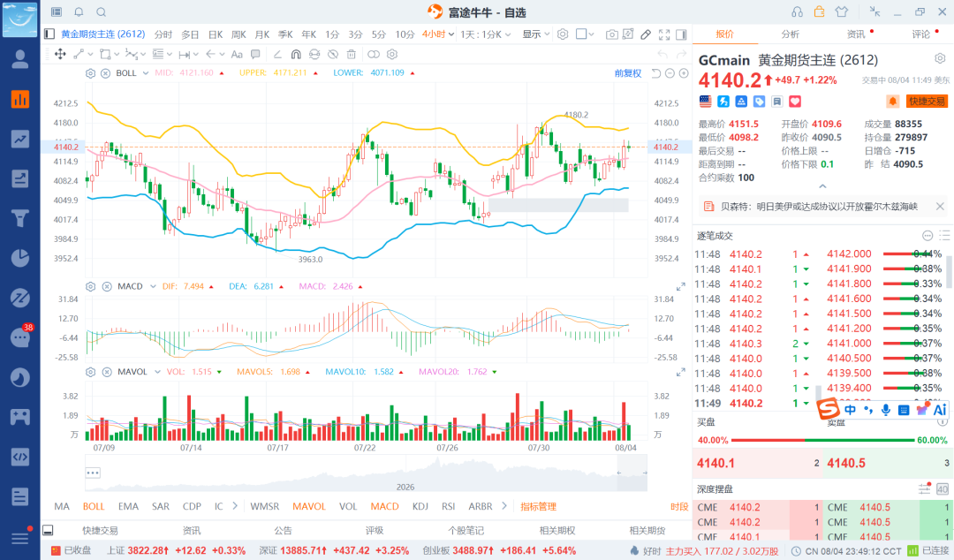Open 指标管理 indicator management link
954x560 pixels.
pos(539,506)
